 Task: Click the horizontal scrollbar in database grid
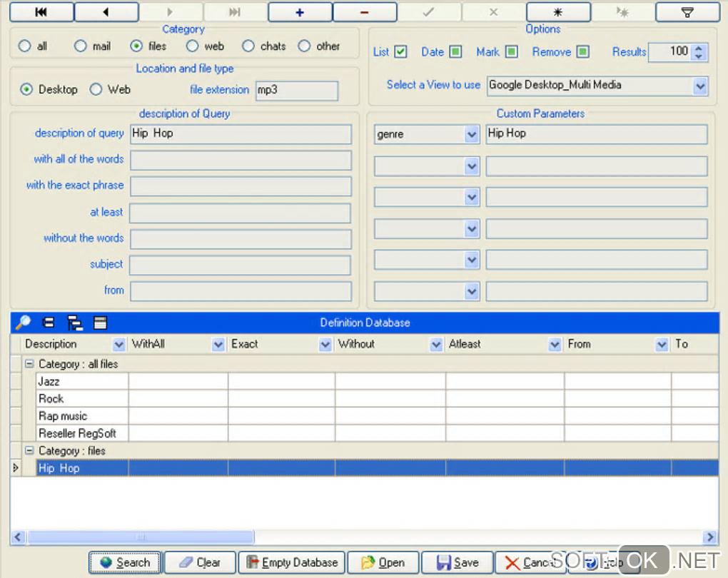140,537
